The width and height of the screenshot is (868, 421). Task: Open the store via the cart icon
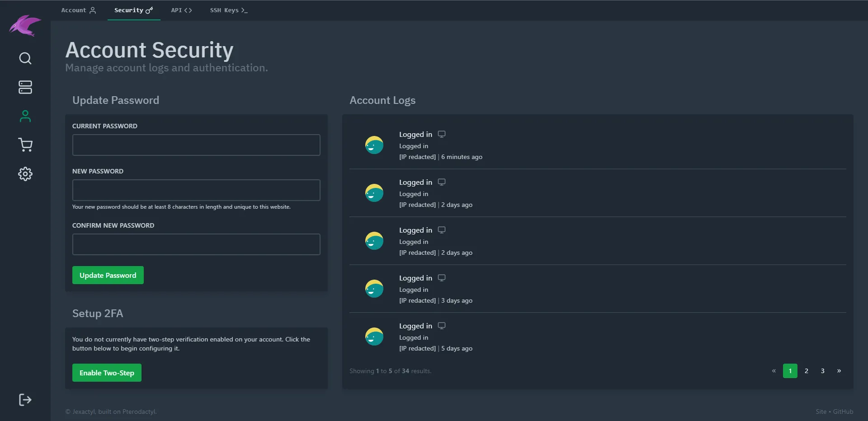click(25, 145)
